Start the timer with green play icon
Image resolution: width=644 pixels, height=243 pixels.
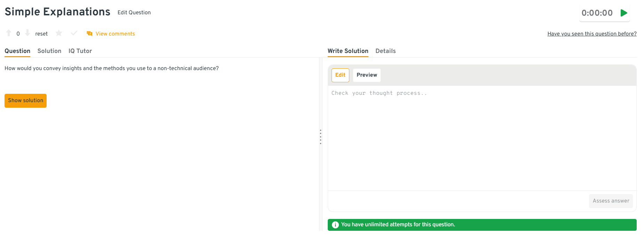pos(624,13)
